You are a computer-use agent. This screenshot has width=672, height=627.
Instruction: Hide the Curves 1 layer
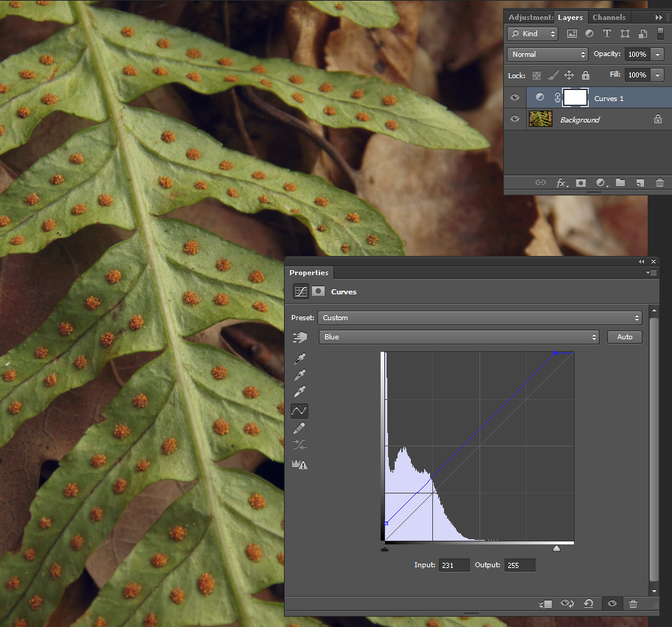pyautogui.click(x=515, y=97)
